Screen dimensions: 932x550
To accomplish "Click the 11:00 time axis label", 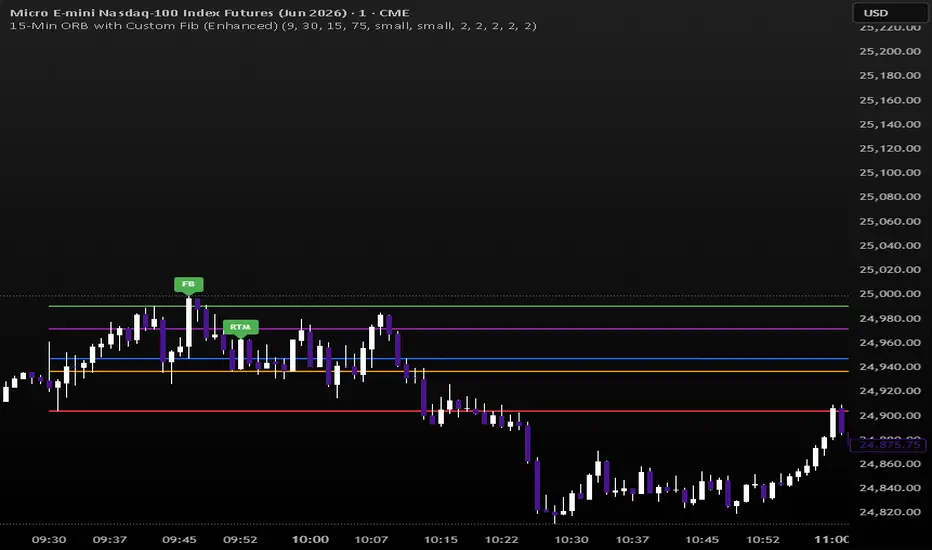I will (832, 539).
